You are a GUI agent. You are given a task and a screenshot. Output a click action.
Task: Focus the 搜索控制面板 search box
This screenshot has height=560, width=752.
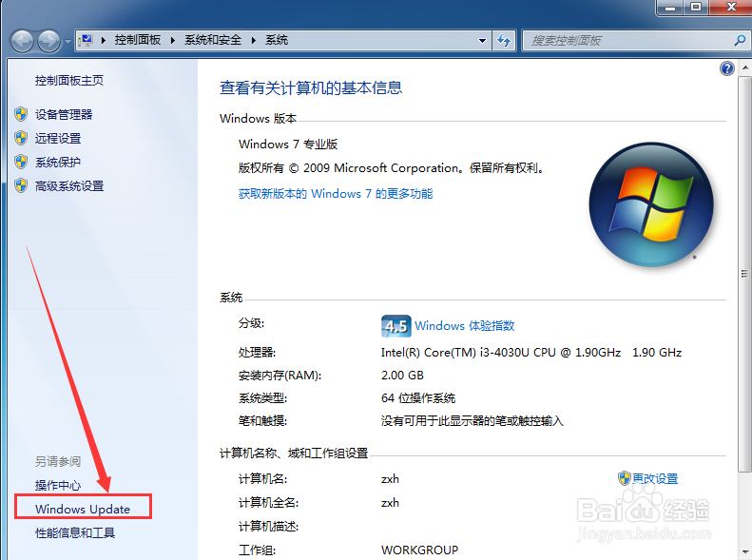(628, 41)
